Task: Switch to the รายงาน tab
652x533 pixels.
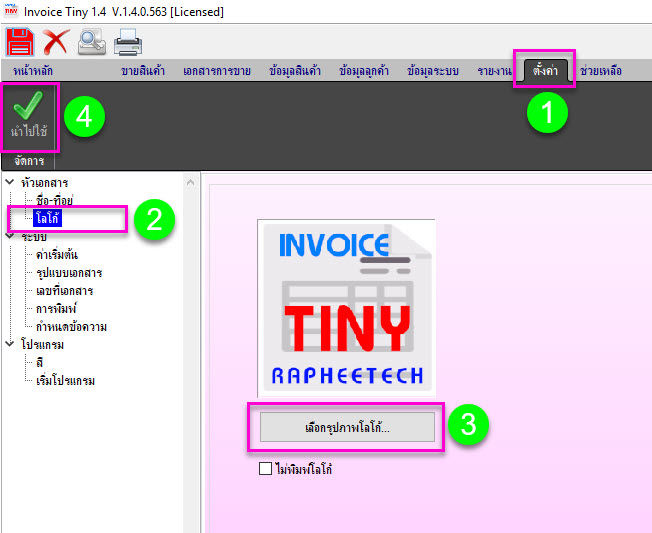Action: coord(494,71)
